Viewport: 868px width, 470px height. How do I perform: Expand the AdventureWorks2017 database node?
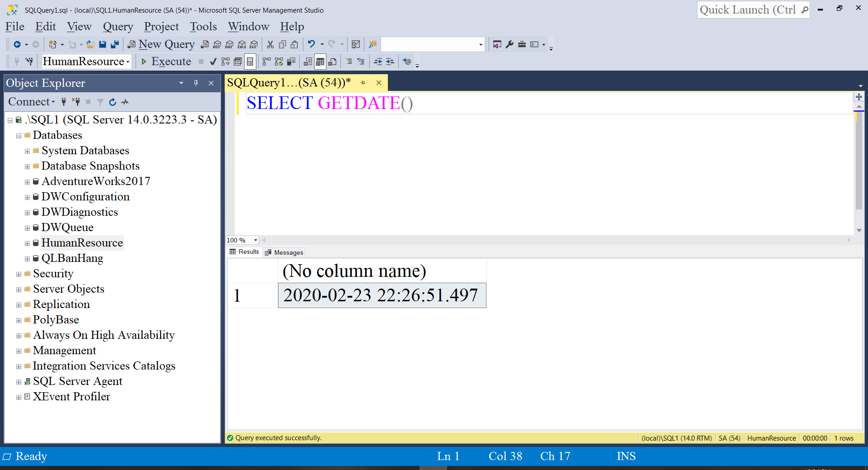(27, 182)
